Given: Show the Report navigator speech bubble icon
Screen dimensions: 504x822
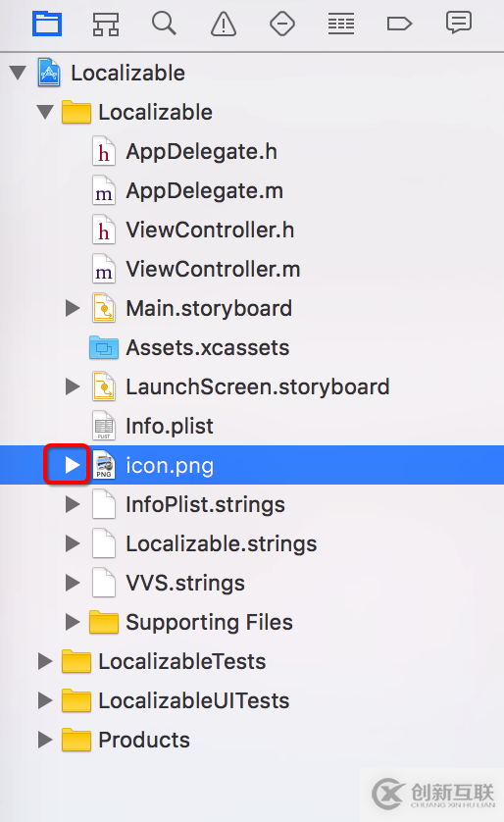Looking at the screenshot, I should pyautogui.click(x=459, y=24).
